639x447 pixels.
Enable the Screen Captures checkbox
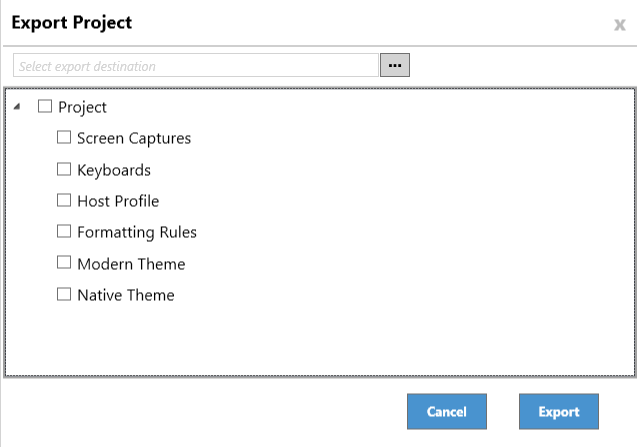pyautogui.click(x=64, y=138)
